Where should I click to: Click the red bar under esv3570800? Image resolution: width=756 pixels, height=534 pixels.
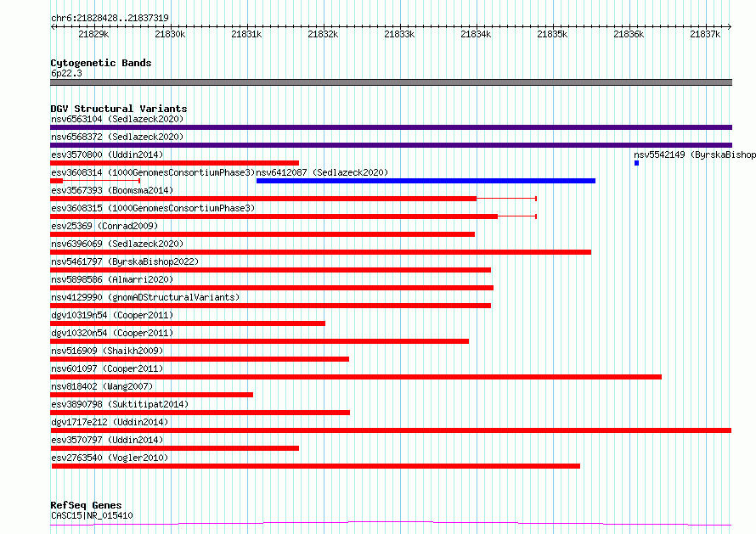(174, 163)
